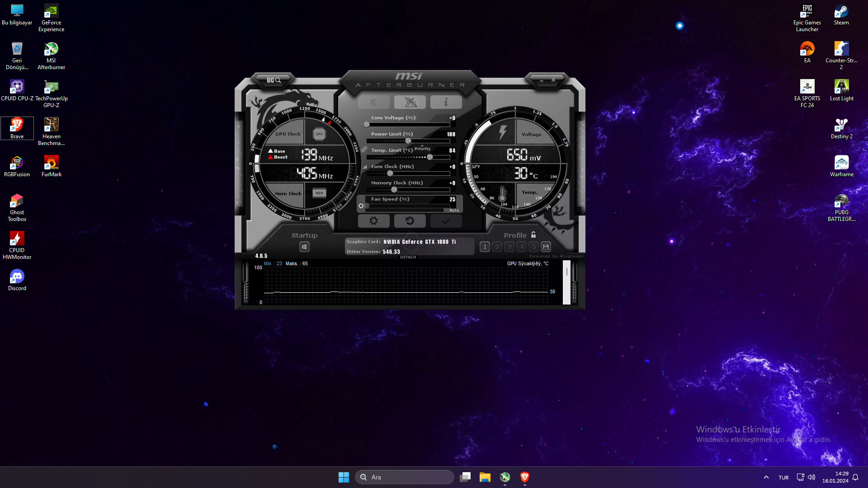Click the Kombustor K button
868x488 pixels.
pyautogui.click(x=373, y=102)
